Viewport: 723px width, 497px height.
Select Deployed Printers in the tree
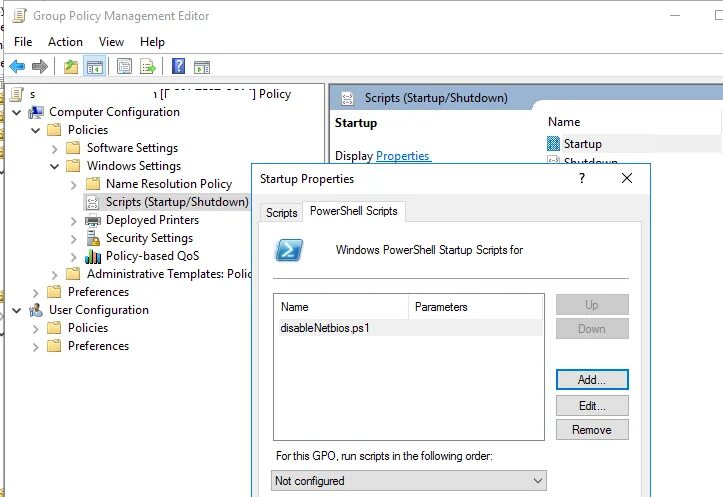(x=153, y=220)
